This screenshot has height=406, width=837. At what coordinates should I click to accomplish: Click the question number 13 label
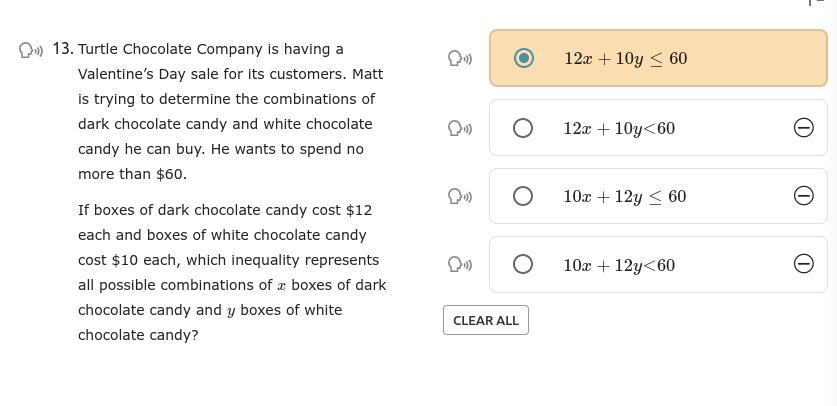(x=63, y=49)
